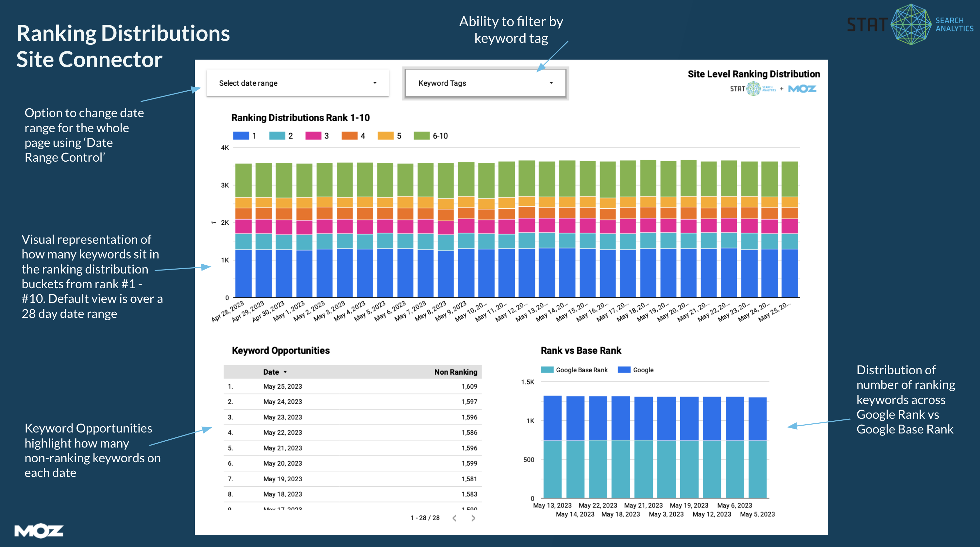Open the Select date range dropdown
The image size is (980, 547).
298,83
